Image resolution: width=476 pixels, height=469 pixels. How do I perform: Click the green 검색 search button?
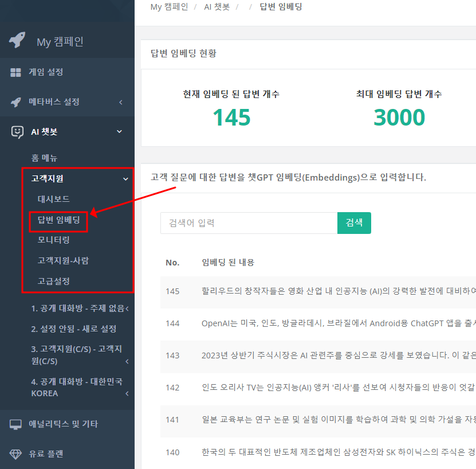pos(354,223)
